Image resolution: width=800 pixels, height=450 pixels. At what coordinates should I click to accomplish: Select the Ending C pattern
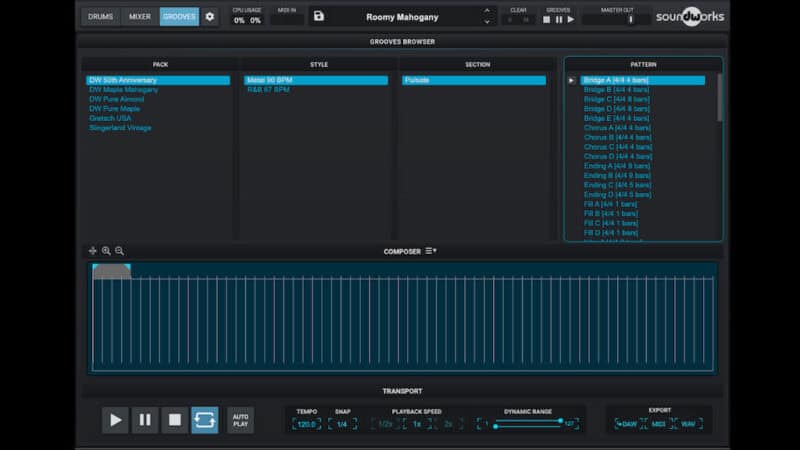point(643,185)
